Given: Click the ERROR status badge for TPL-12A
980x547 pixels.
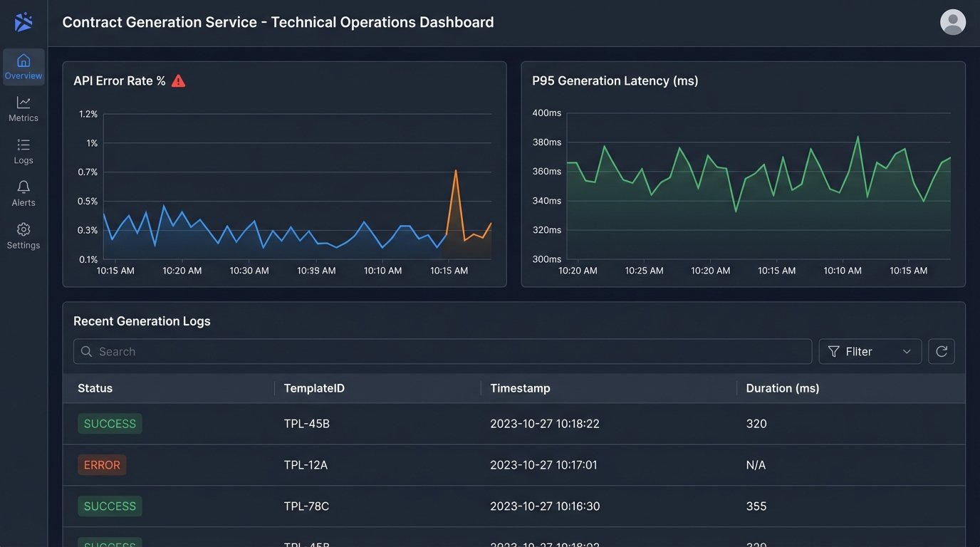Looking at the screenshot, I should tap(102, 465).
